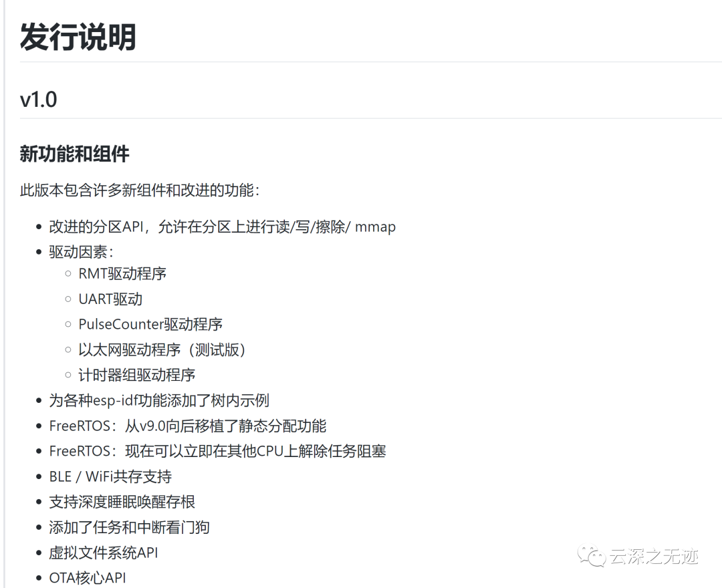
Task: Select the RMT驱动程序 sub-item
Action: click(x=122, y=274)
